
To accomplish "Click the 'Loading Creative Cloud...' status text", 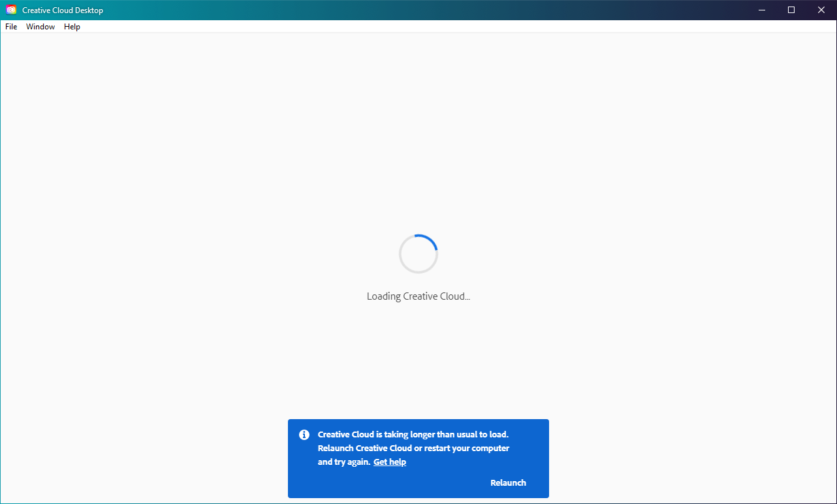I will tap(418, 296).
